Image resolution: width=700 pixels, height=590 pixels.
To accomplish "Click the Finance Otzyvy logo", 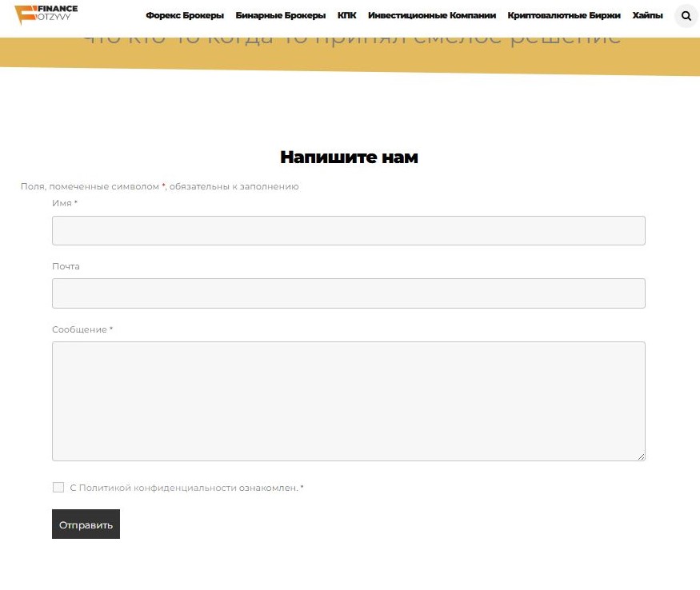I will [46, 14].
